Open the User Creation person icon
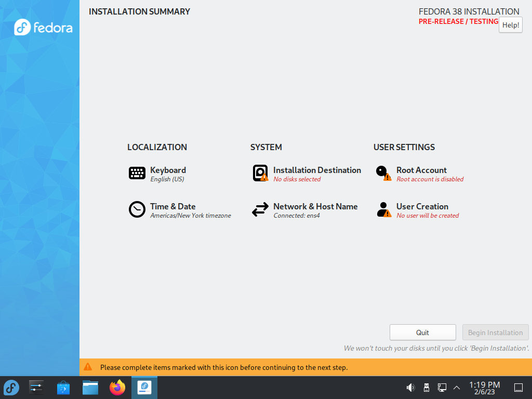This screenshot has width=532, height=399. click(384, 209)
